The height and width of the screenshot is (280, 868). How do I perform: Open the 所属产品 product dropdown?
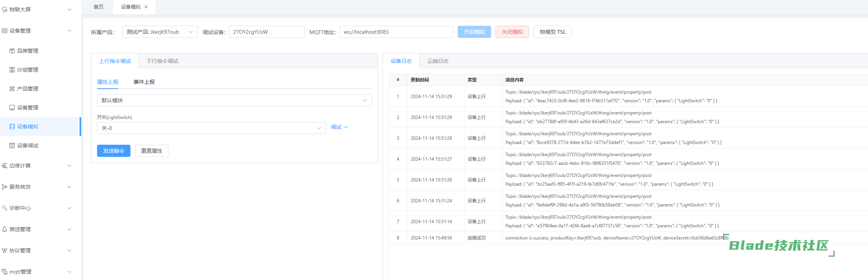(160, 32)
